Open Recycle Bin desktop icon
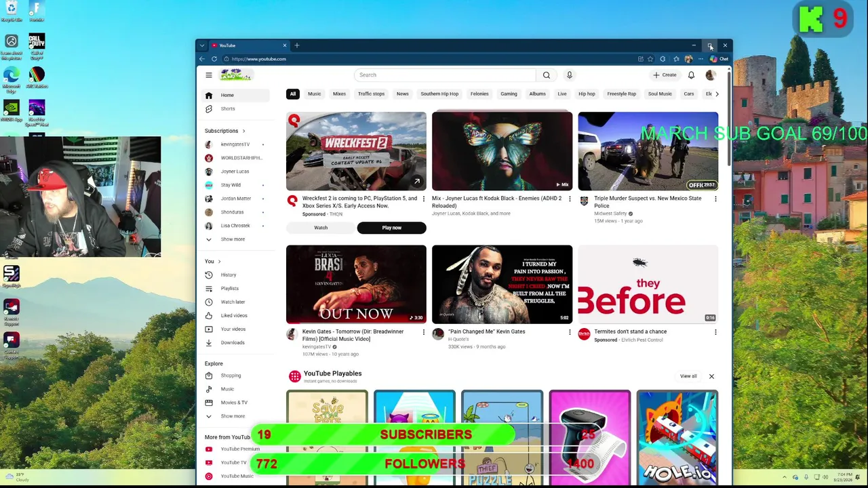This screenshot has height=488, width=868. pyautogui.click(x=12, y=12)
